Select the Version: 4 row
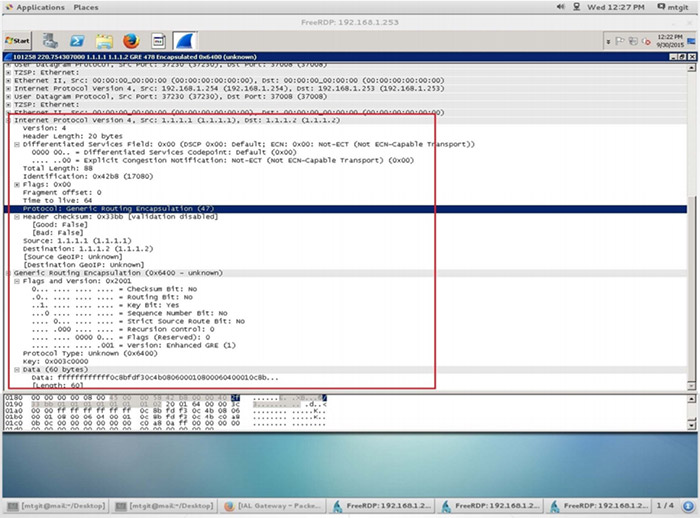The width and height of the screenshot is (700, 518). 45,128
